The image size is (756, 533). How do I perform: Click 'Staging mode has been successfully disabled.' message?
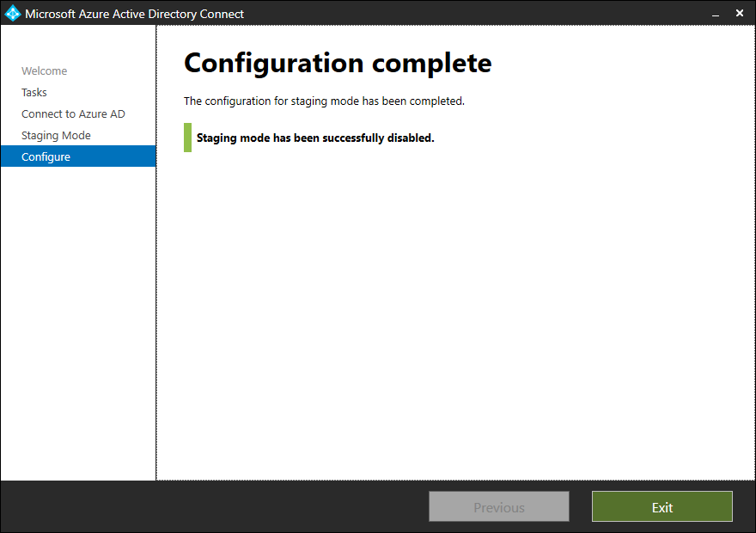coord(315,138)
